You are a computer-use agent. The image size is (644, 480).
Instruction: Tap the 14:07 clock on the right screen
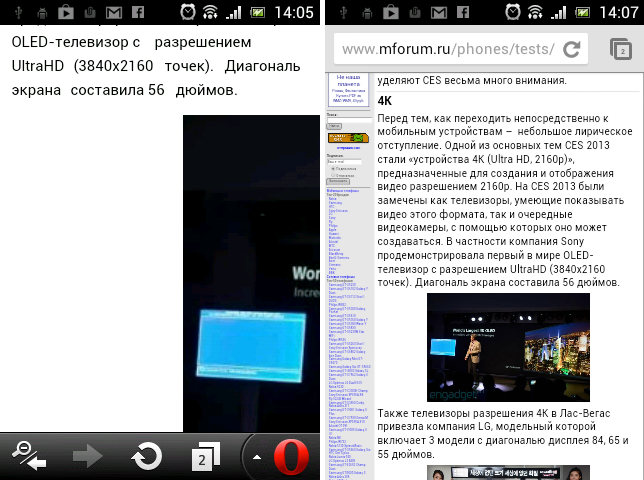[x=619, y=12]
